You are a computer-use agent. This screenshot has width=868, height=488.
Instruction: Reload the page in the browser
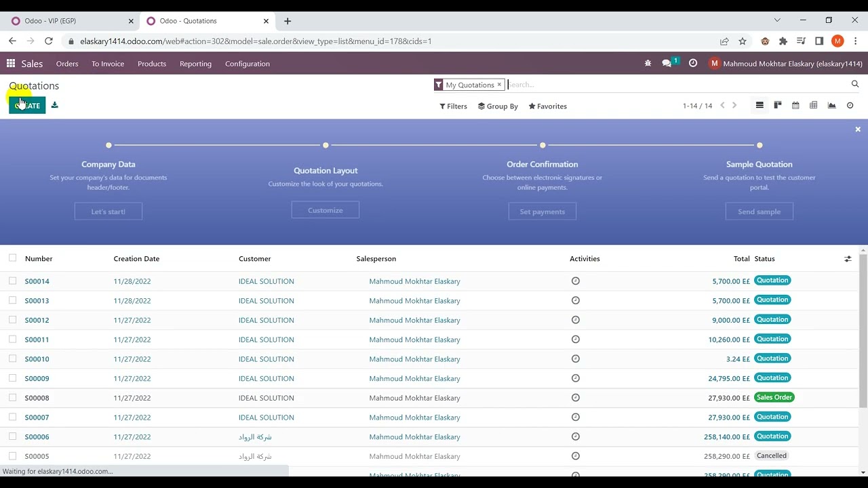(x=49, y=41)
